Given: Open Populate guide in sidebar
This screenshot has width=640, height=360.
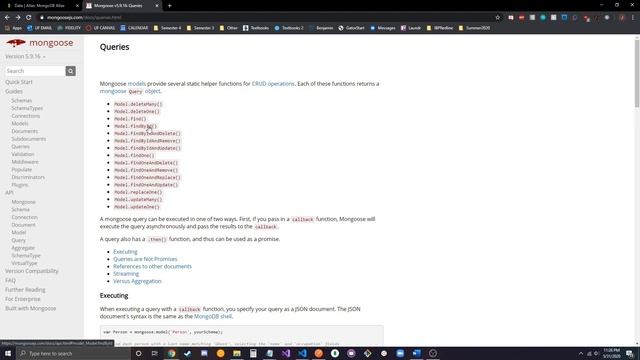Looking at the screenshot, I should 22,169.
